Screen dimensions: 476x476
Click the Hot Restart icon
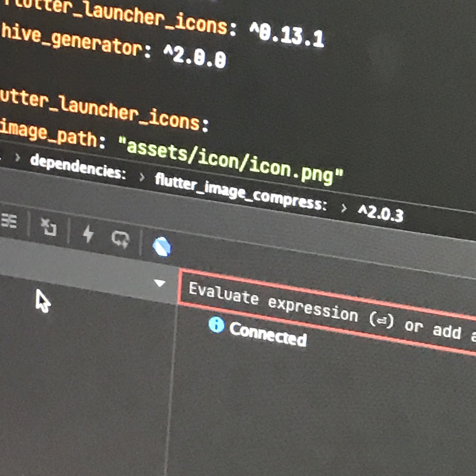pos(120,239)
